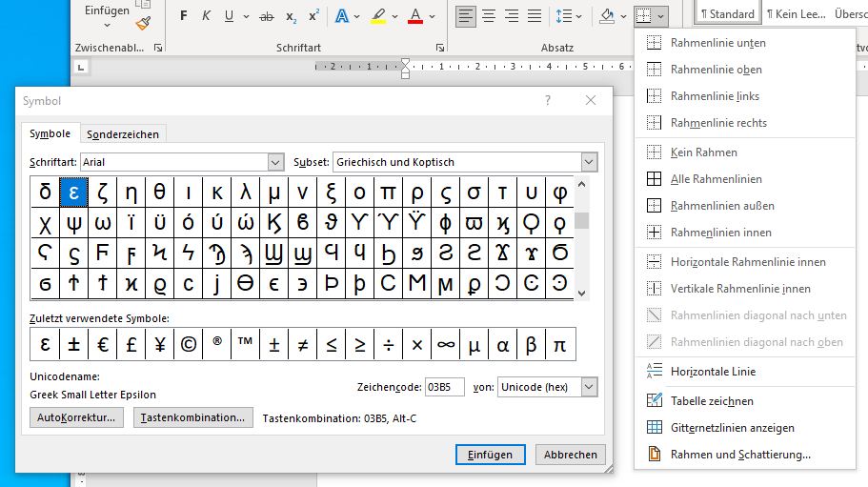Click the tab selector in ruler corner
868x487 pixels.
tap(81, 68)
